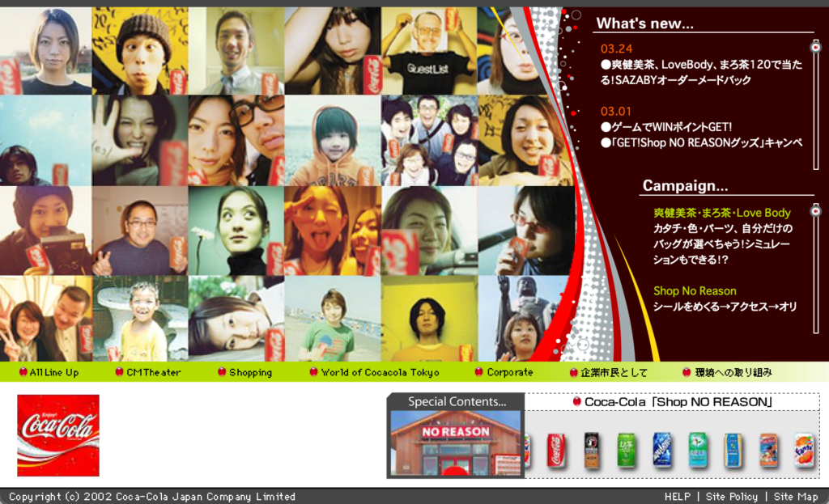Click the dark blue Aquarius can

click(x=662, y=450)
